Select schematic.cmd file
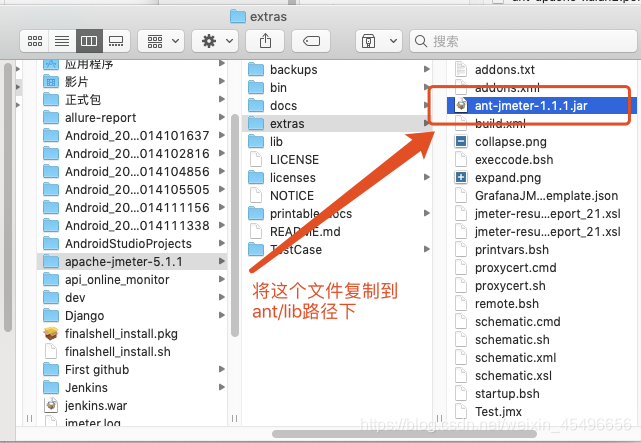 click(x=542, y=321)
